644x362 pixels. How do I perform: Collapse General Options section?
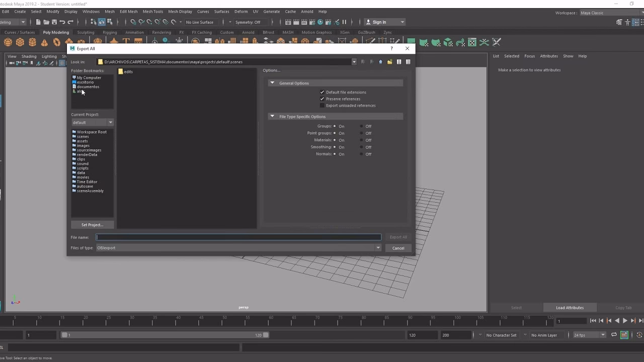pyautogui.click(x=272, y=83)
